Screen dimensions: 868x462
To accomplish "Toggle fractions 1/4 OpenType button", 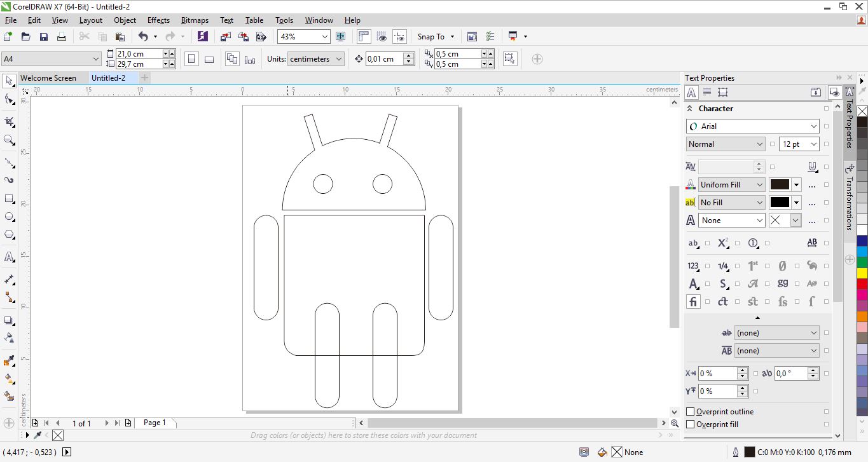I will pos(723,266).
